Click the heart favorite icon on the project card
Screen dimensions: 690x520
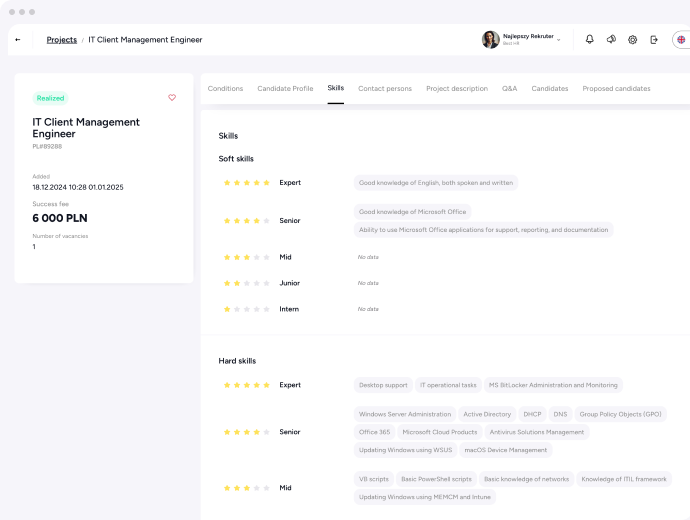click(172, 98)
